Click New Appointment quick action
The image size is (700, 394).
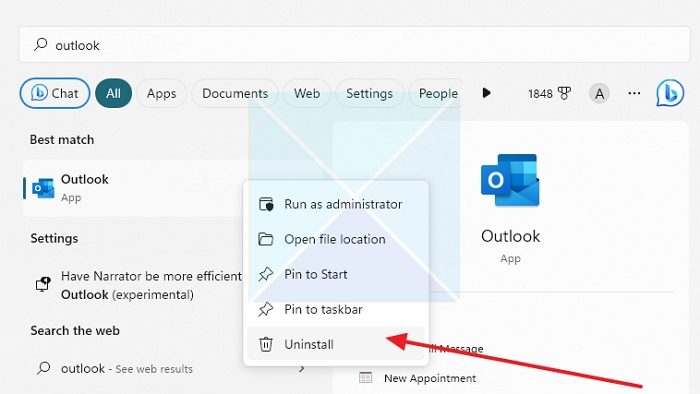pyautogui.click(x=429, y=378)
